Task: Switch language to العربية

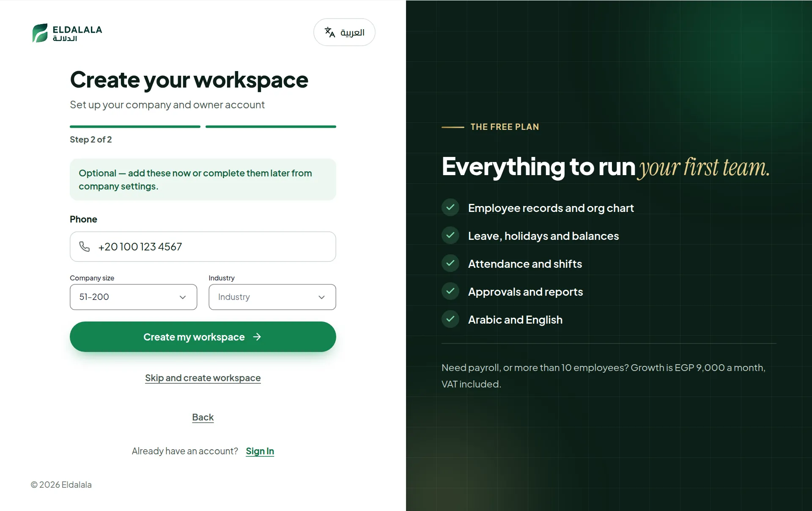Action: coord(344,32)
